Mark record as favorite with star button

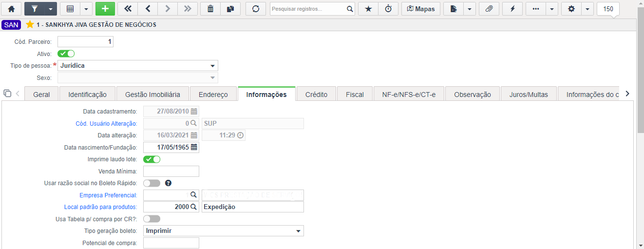click(x=368, y=9)
